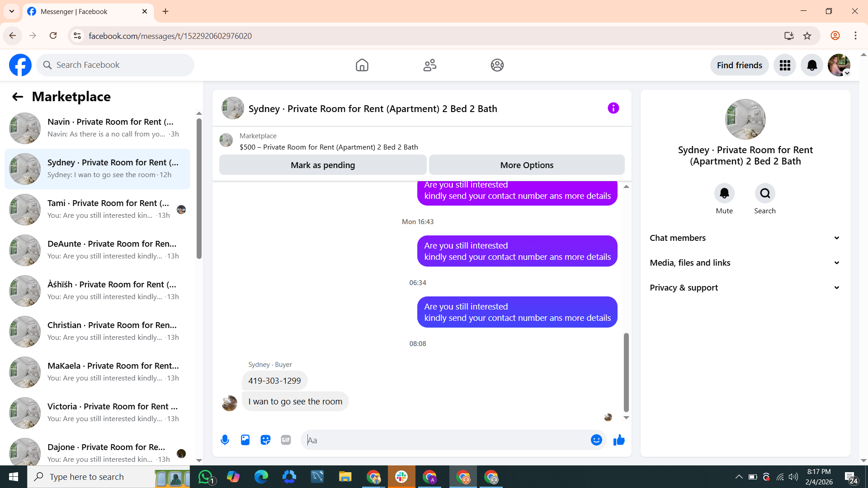Go to the Facebook Home tab
This screenshot has height=488, width=868.
[x=362, y=65]
